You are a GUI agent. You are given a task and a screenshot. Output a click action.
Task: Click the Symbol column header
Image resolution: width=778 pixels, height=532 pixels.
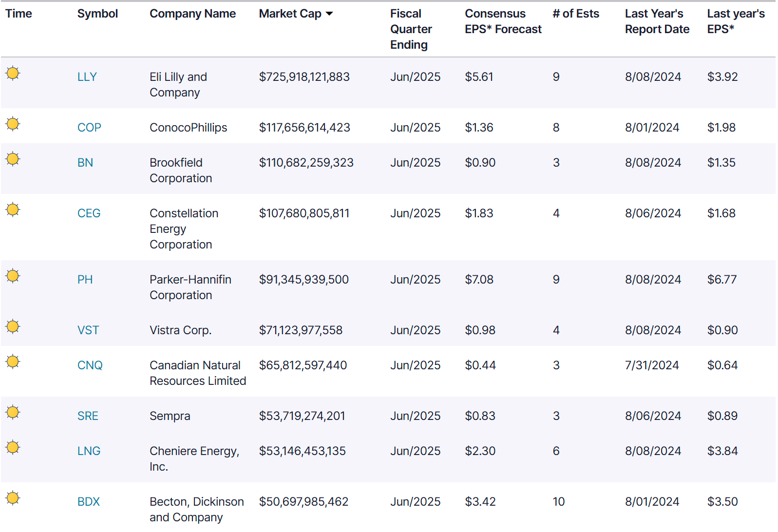coord(97,14)
